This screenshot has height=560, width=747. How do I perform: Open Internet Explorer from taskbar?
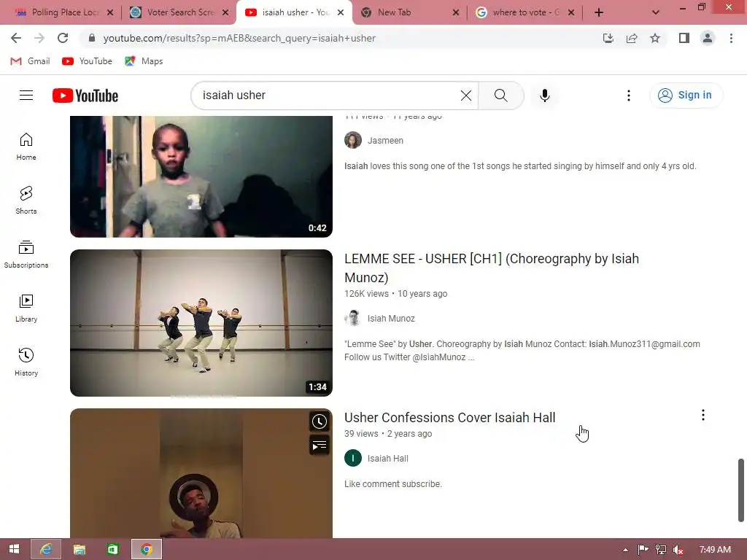(x=46, y=549)
